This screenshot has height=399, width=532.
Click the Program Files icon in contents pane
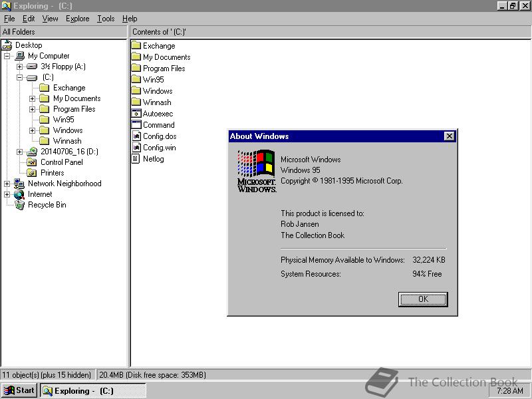click(x=136, y=68)
